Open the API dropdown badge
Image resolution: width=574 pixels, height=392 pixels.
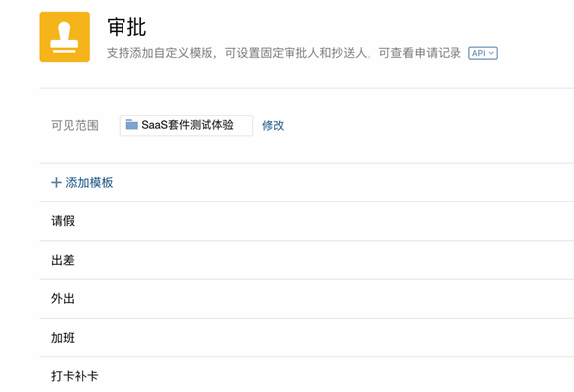tap(483, 53)
